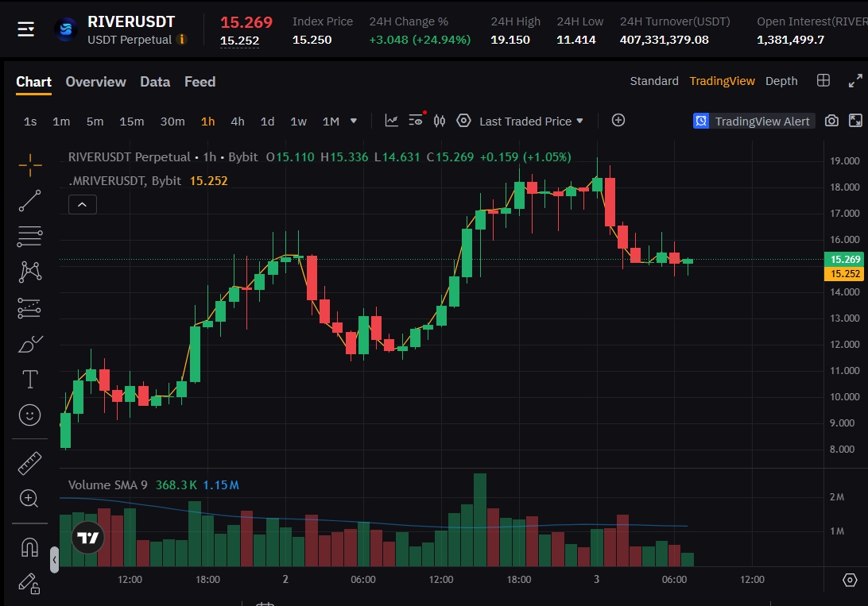Screen dimensions: 868x606
Task: Open chart settings hexagon icon
Action: pos(463,121)
